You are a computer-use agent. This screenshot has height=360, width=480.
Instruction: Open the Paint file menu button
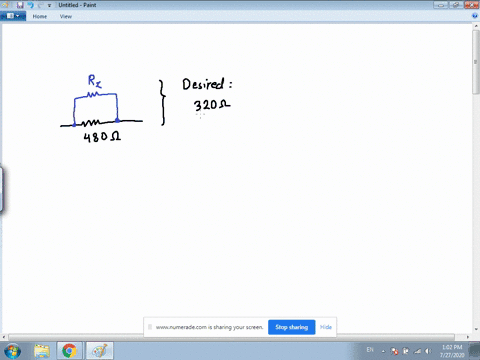(13, 16)
